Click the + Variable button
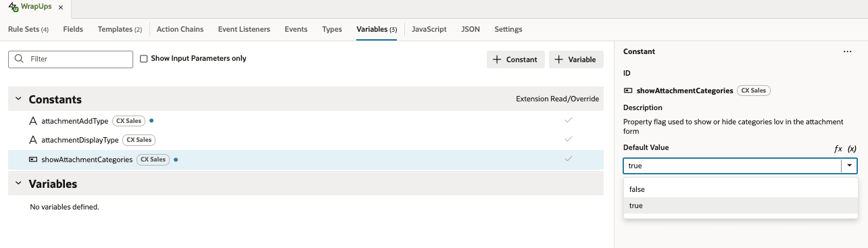Viewport: 868px width, 248px height. coord(576,59)
